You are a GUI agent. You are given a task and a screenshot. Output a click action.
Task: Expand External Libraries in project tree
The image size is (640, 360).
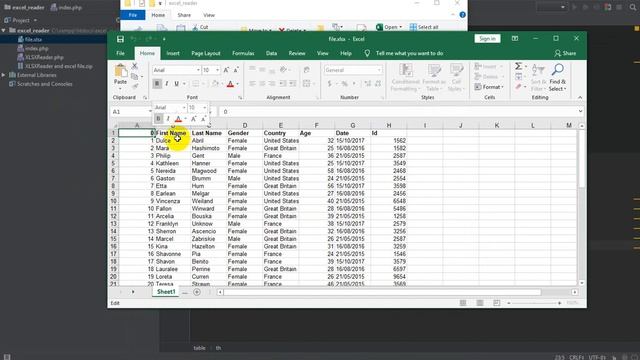4,75
